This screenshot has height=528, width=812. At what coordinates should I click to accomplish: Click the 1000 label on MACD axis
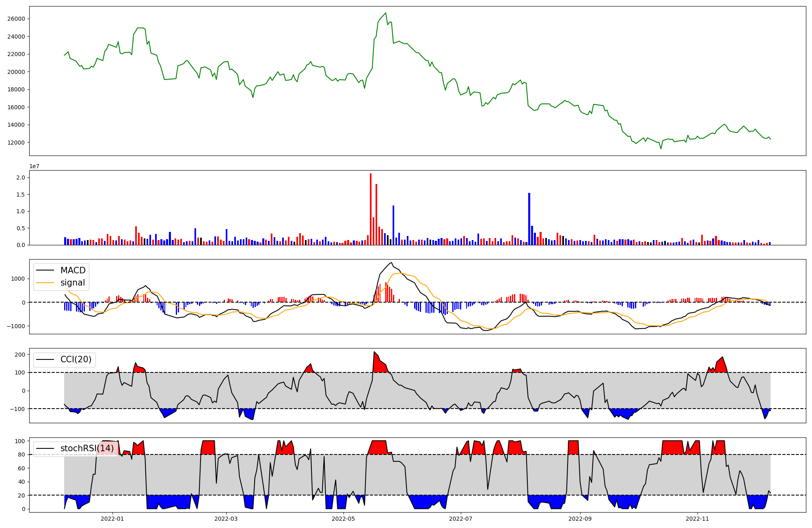click(18, 279)
